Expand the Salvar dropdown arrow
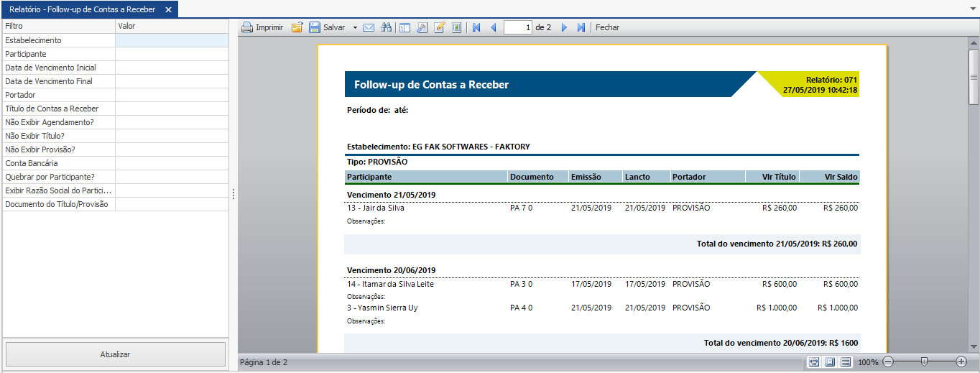 pos(355,27)
